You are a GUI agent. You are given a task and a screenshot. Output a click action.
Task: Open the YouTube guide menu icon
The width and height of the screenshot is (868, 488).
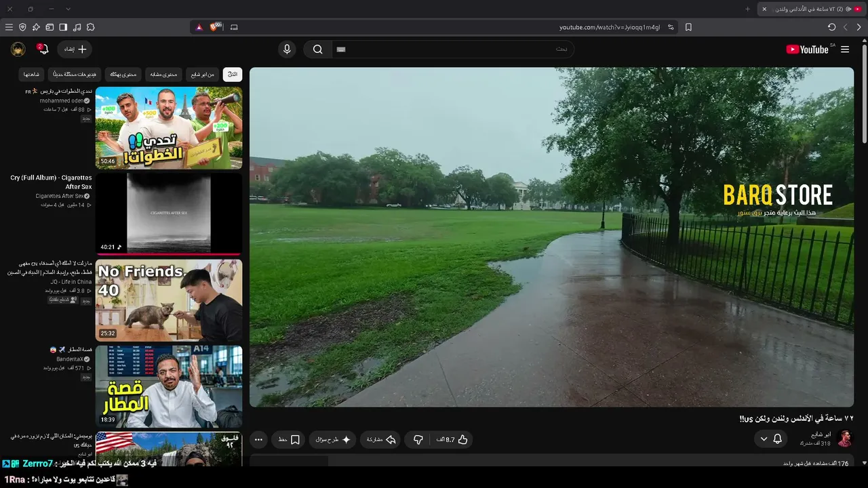(845, 49)
